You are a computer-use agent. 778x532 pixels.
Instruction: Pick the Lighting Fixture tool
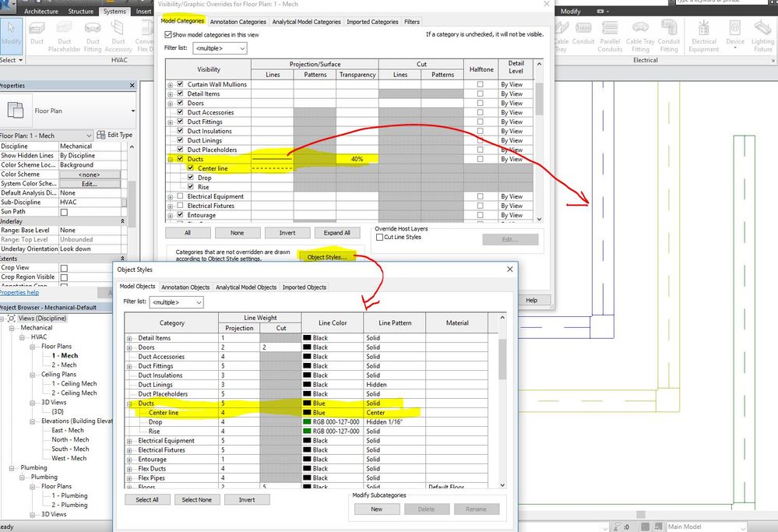tap(762, 36)
